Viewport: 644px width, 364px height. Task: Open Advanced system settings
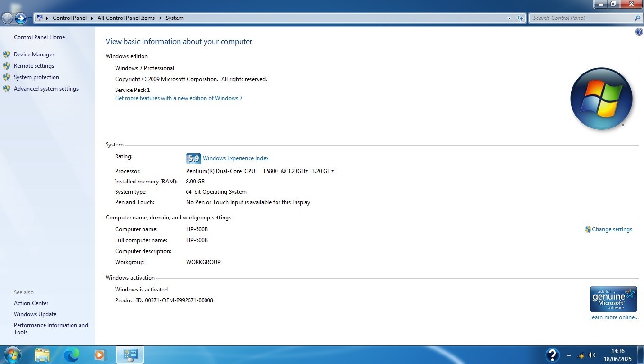point(46,89)
